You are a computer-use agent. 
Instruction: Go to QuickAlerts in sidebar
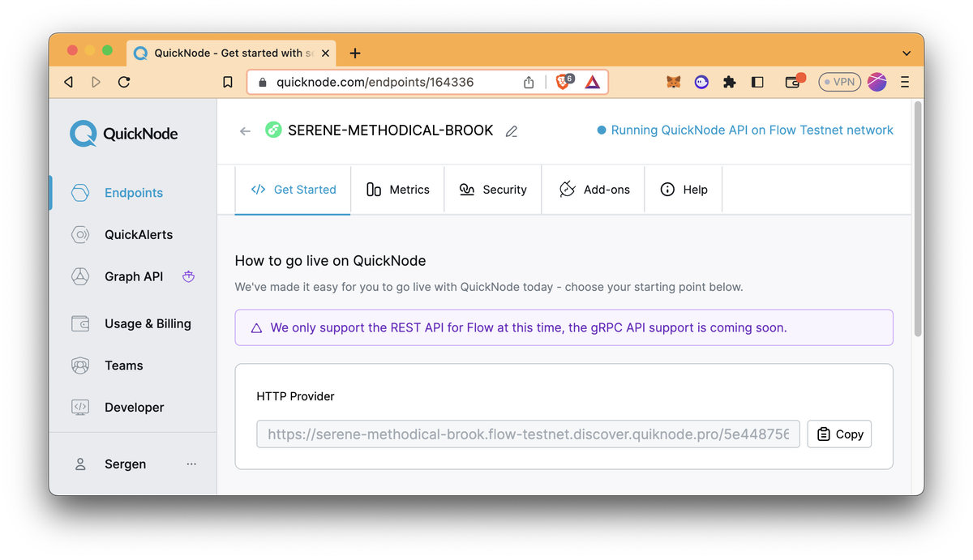(138, 235)
